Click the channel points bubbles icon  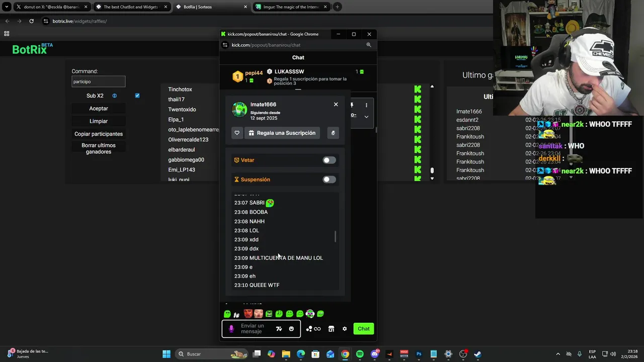[309, 329]
